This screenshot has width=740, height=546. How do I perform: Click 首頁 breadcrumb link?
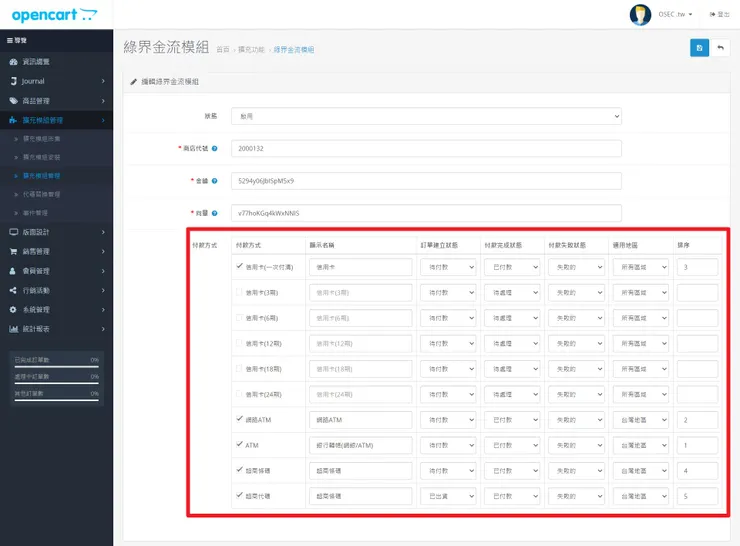[x=223, y=50]
